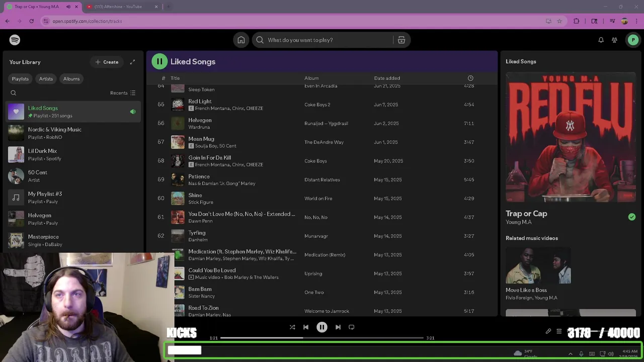Filter library by Albums chip
644x362 pixels.
coord(71,79)
